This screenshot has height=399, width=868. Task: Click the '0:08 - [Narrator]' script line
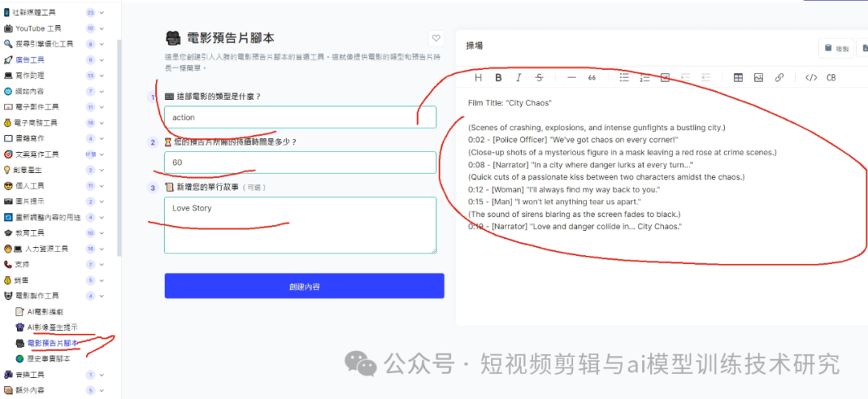click(x=581, y=165)
